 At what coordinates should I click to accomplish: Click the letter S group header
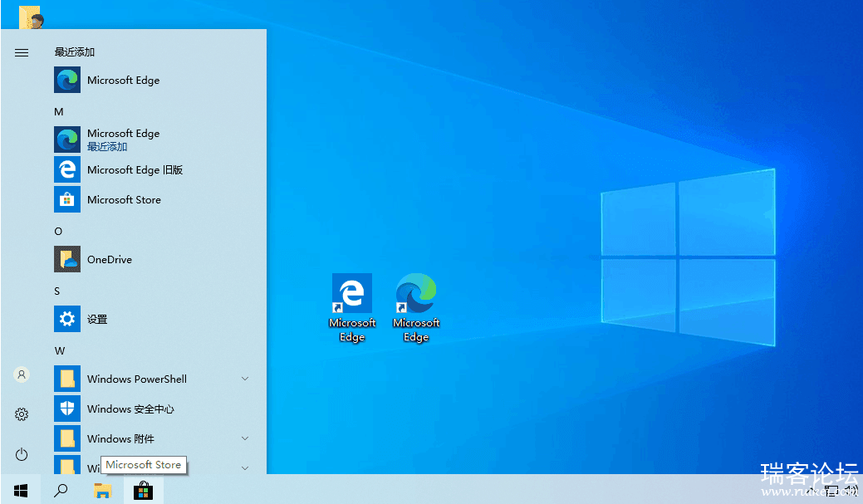57,291
